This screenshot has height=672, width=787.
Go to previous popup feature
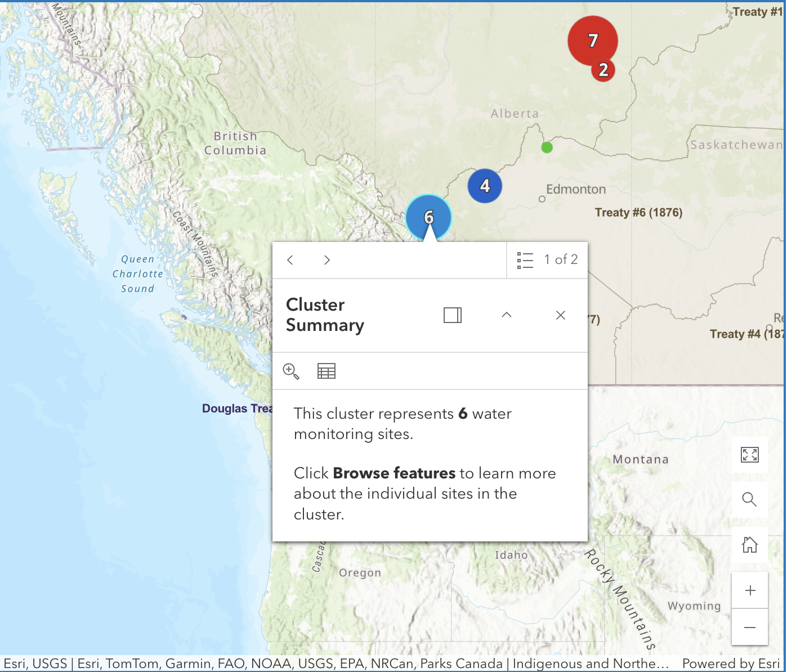(290, 260)
